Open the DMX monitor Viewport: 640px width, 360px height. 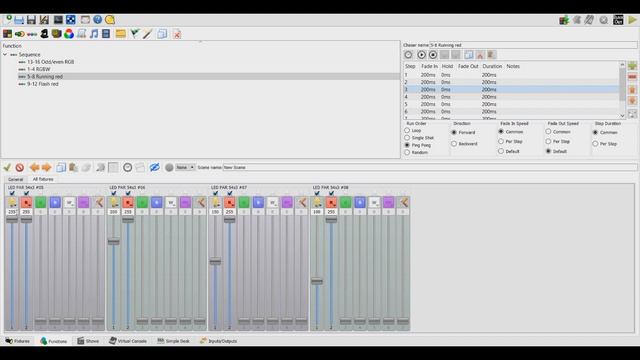(58, 20)
